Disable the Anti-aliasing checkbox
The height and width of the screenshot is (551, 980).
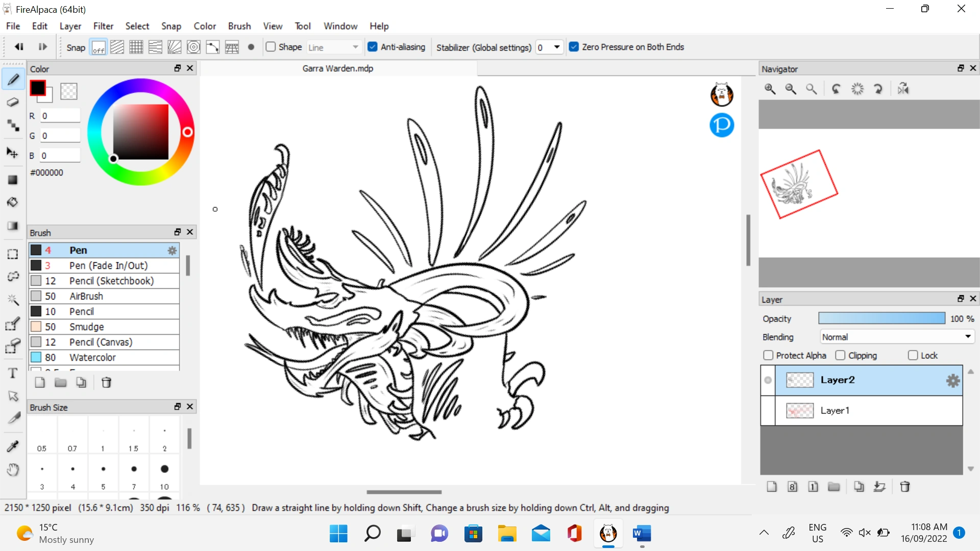tap(373, 47)
